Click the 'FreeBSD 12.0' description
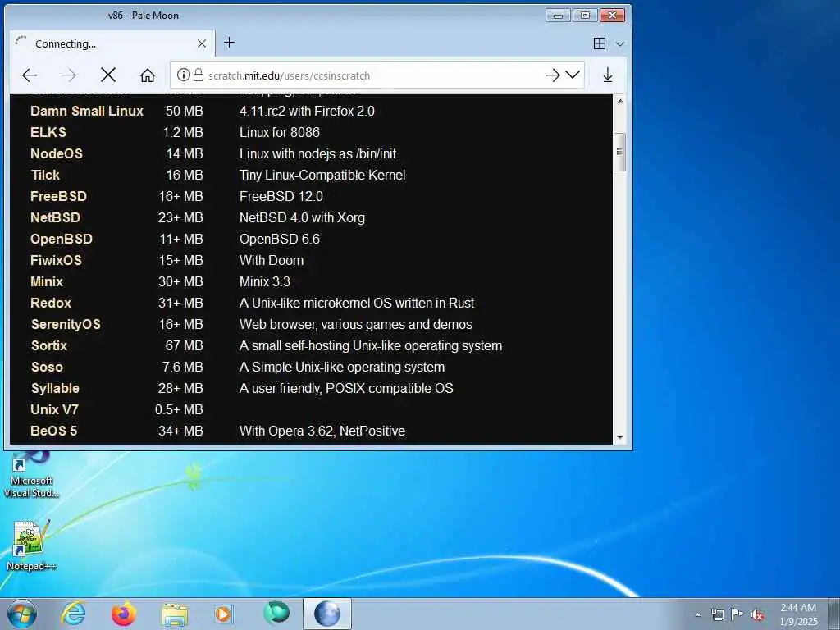Viewport: 840px width, 630px height. (281, 197)
